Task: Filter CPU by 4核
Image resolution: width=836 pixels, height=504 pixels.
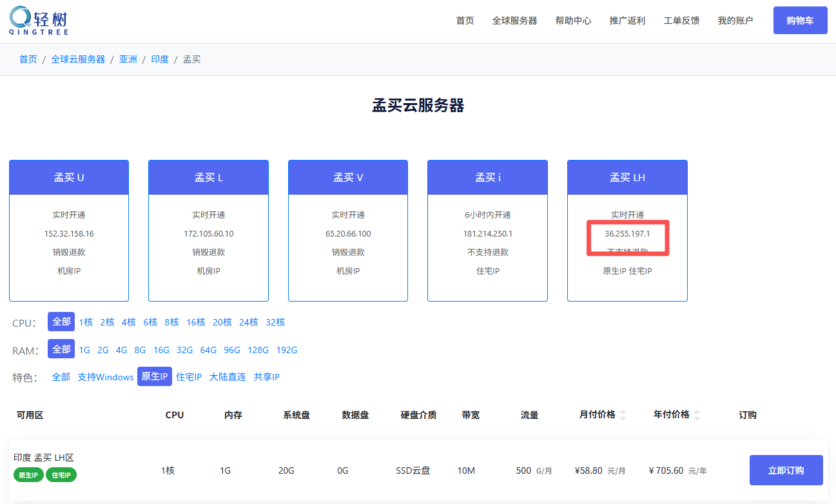Action: [128, 322]
